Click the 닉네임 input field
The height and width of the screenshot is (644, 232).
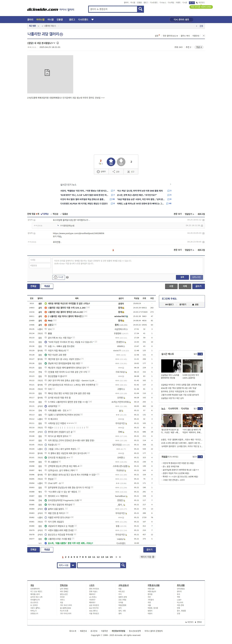pos(40,260)
